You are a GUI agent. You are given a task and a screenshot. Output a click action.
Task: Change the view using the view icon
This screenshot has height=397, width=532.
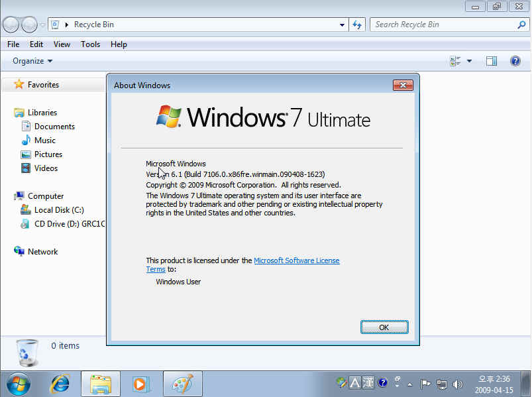(x=455, y=61)
